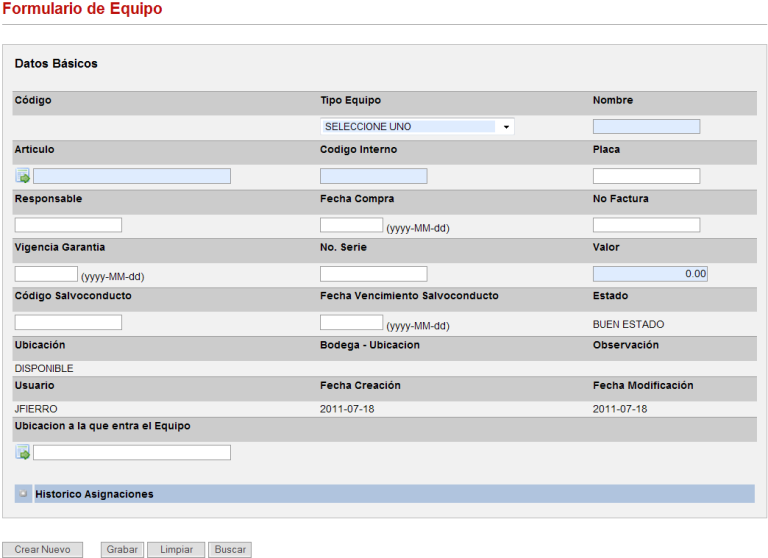768x558 pixels.
Task: Click into the Placa field
Action: click(x=646, y=177)
